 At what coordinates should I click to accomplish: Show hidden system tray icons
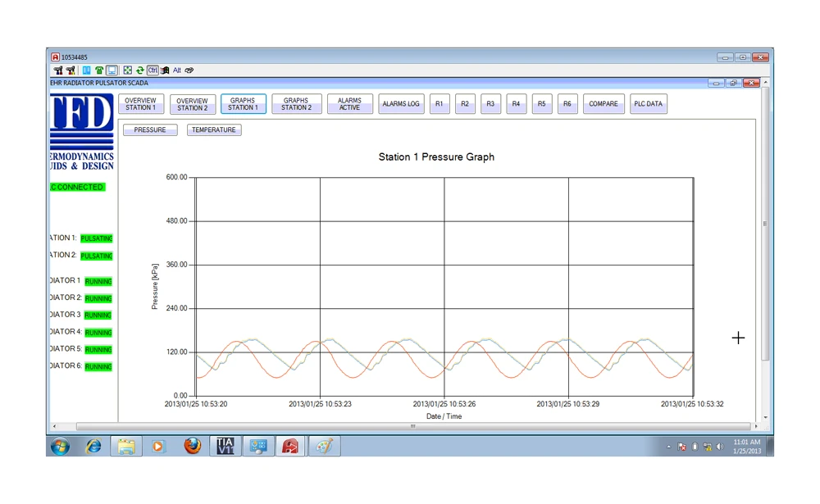pyautogui.click(x=668, y=447)
